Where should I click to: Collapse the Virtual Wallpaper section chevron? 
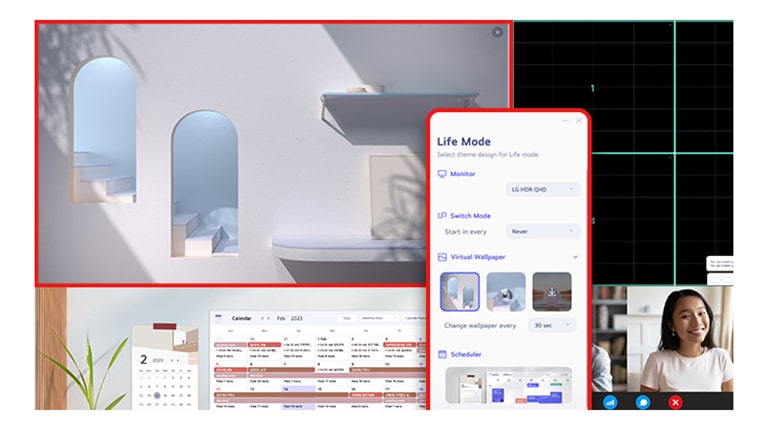pos(575,257)
